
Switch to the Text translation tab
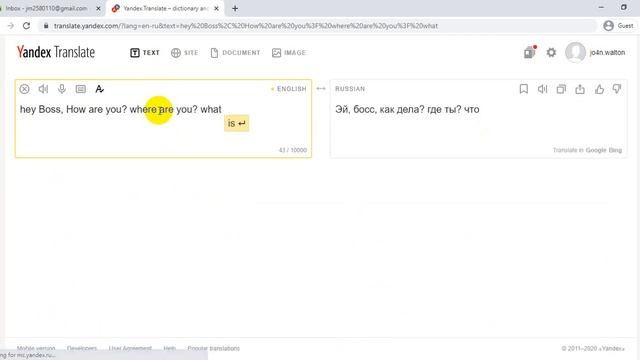click(x=145, y=53)
